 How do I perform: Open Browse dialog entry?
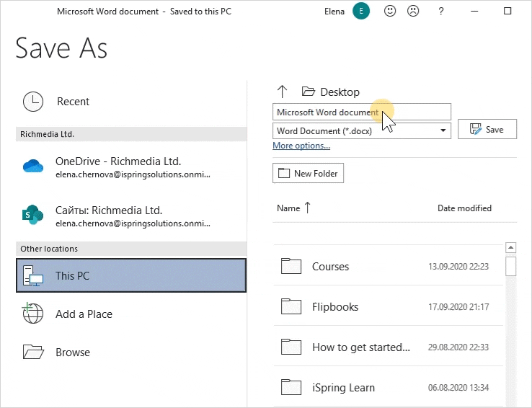point(131,352)
